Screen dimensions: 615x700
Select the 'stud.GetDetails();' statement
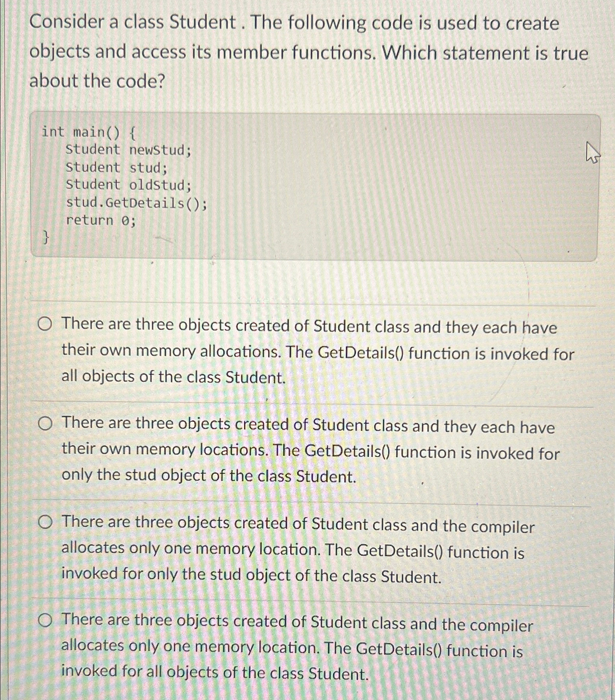pyautogui.click(x=136, y=204)
